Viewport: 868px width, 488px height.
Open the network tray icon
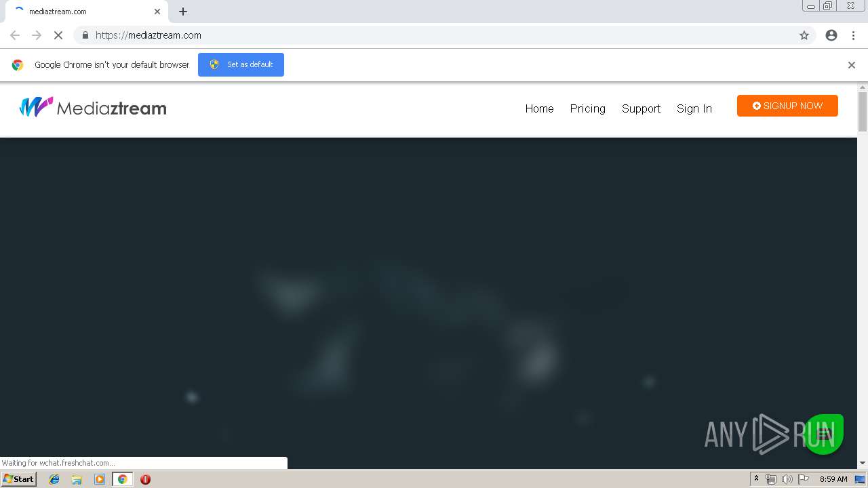pyautogui.click(x=771, y=479)
